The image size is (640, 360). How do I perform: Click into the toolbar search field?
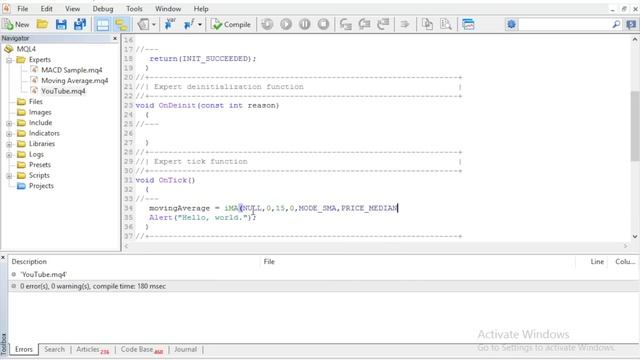[564, 24]
